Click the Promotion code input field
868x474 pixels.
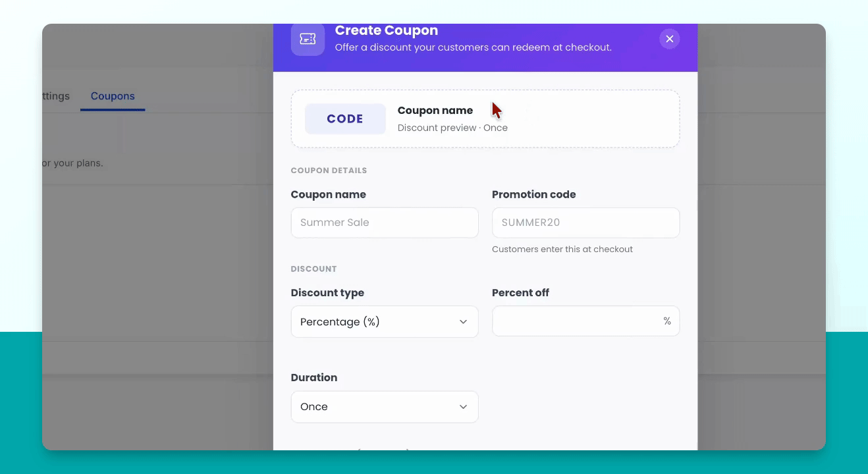point(585,223)
